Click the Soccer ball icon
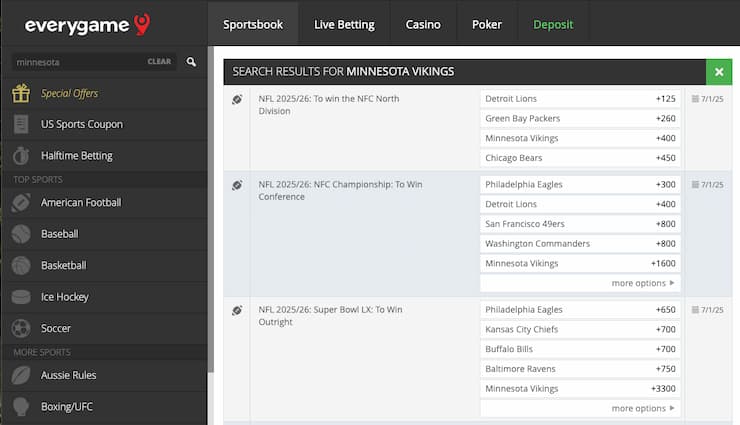This screenshot has height=425, width=740. [x=21, y=328]
